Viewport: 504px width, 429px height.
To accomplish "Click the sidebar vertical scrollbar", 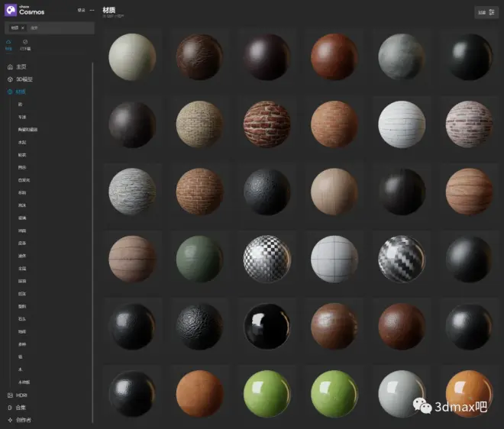I will click(92, 243).
